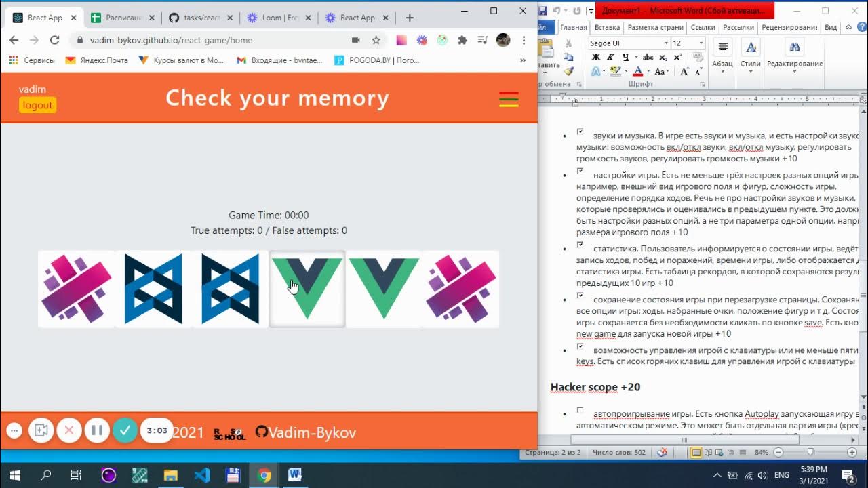Click the Chrome profile avatar
This screenshot has width=868, height=488.
pyautogui.click(x=503, y=40)
